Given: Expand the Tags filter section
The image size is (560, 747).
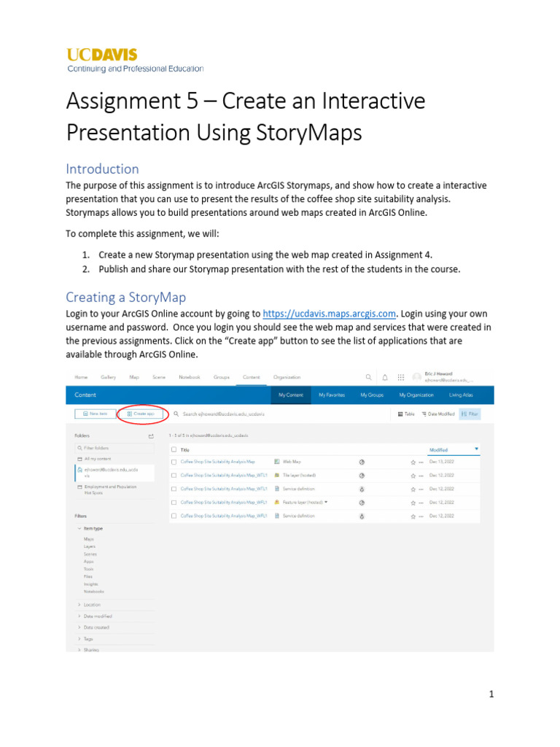Looking at the screenshot, I should pos(79,639).
